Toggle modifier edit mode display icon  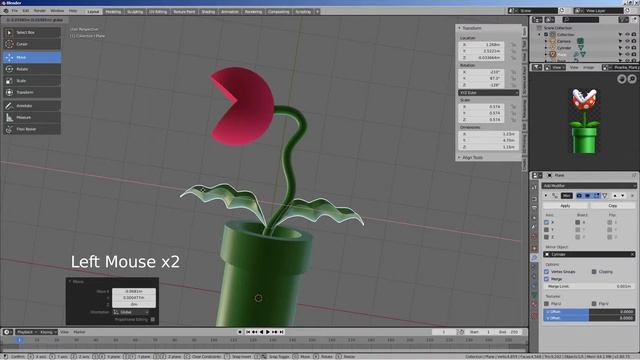[x=596, y=196]
